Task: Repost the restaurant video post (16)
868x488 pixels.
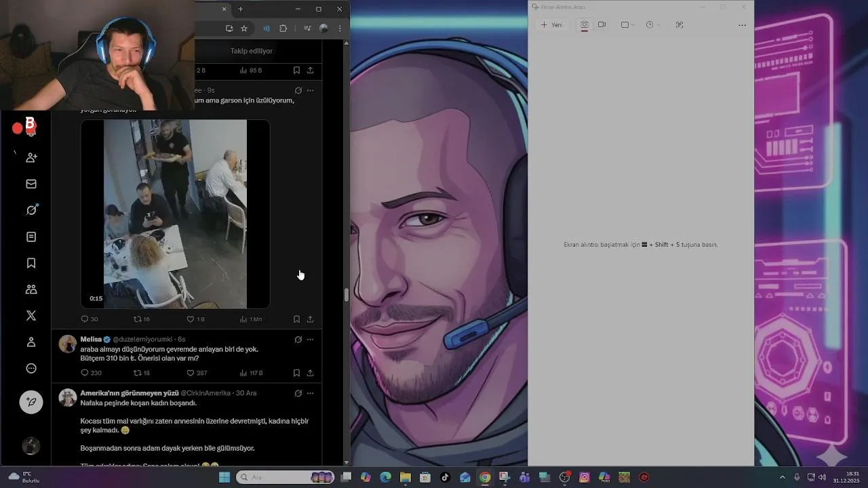Action: pyautogui.click(x=141, y=319)
